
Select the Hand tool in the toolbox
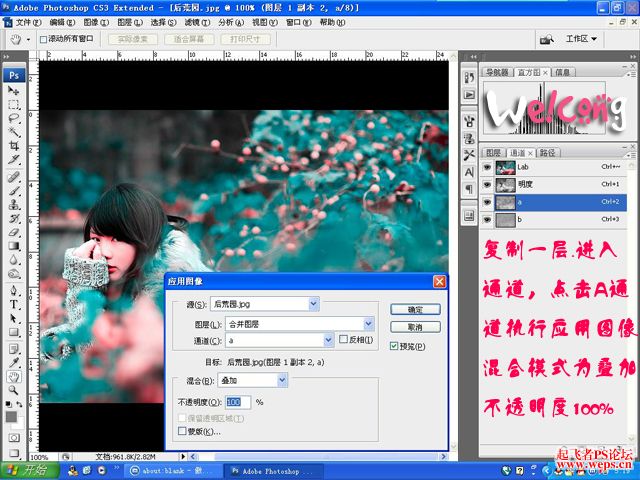(14, 376)
